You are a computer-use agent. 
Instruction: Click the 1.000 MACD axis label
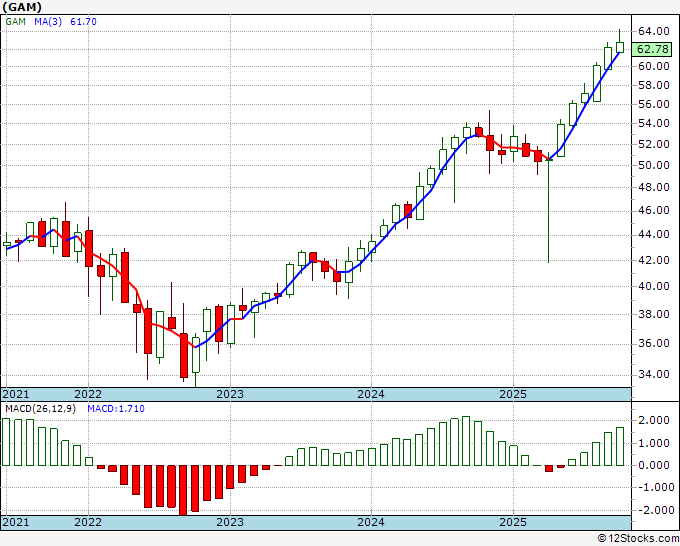pos(654,443)
